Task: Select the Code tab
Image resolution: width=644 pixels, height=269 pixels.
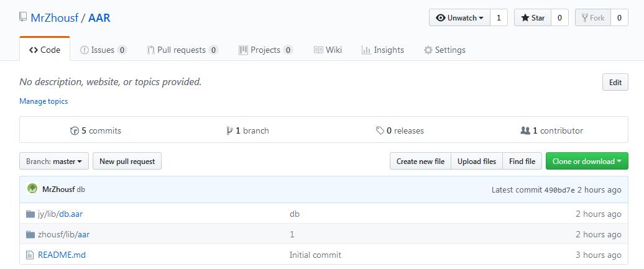Action: 45,50
